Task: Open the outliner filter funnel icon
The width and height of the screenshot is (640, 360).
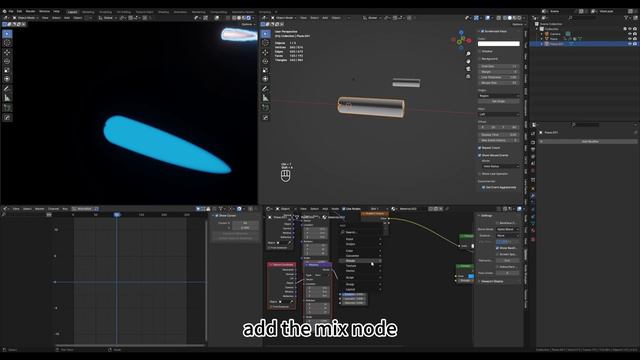Action: click(626, 18)
